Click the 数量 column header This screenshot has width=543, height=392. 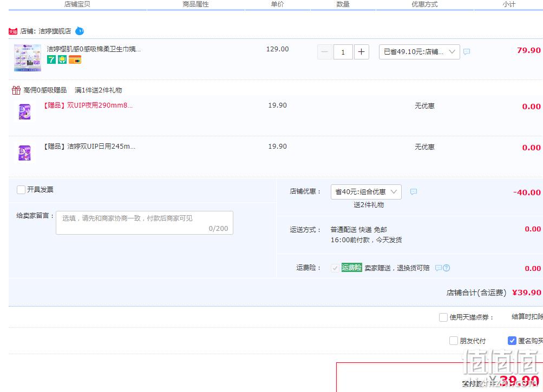coord(343,4)
